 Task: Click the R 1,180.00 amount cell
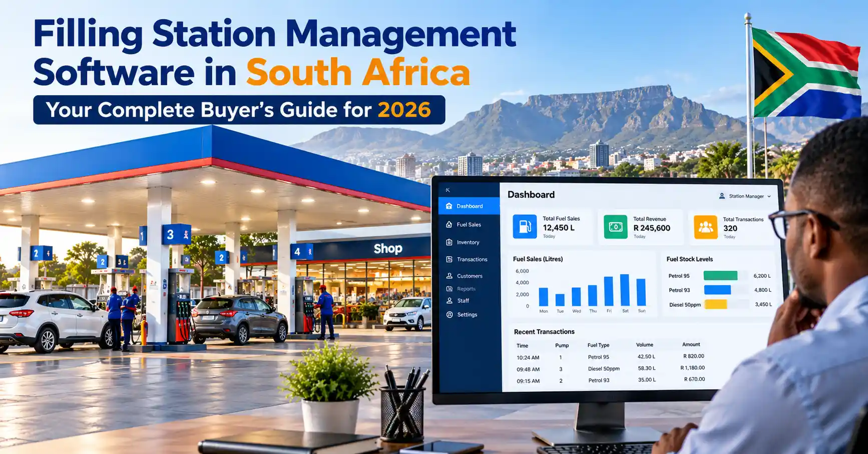[692, 368]
